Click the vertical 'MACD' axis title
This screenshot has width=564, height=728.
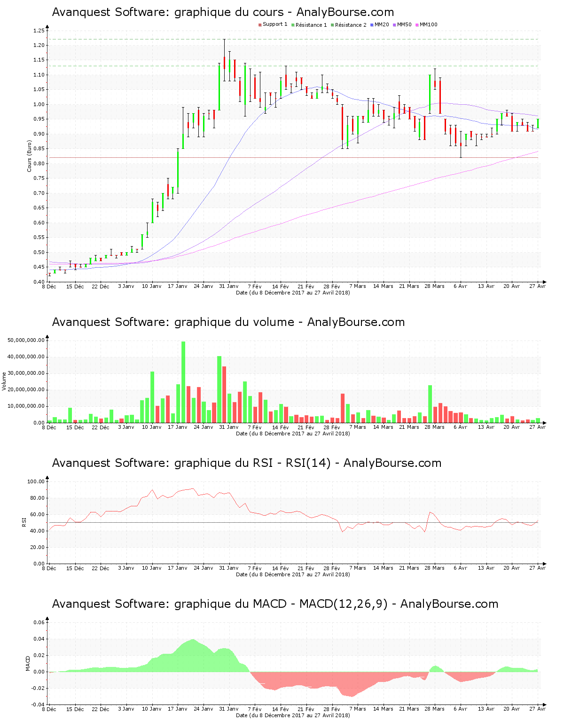28,663
